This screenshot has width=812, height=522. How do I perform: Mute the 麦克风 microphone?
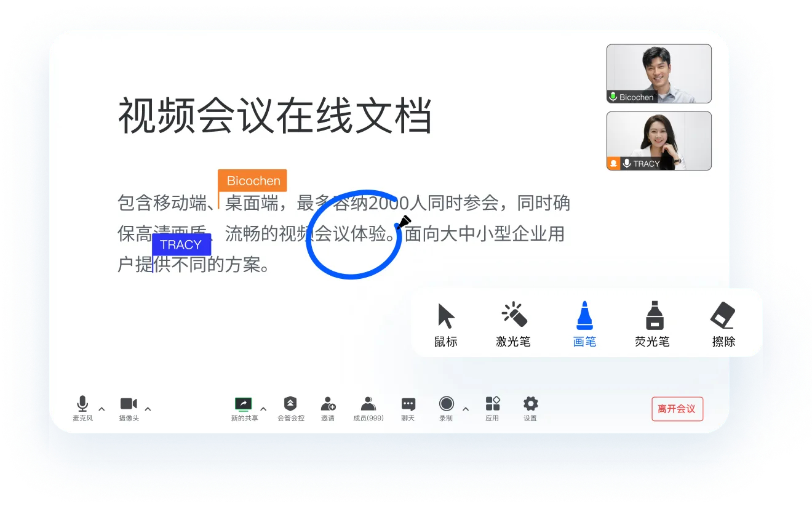click(82, 404)
